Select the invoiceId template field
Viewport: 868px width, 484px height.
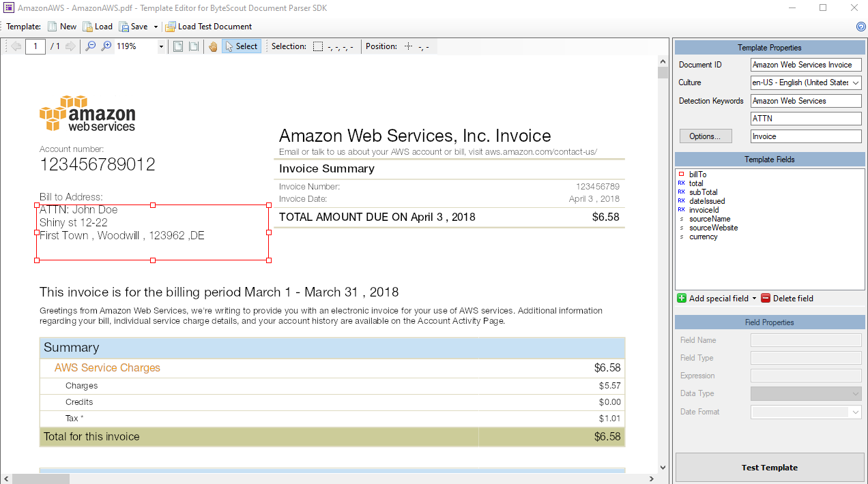click(704, 210)
